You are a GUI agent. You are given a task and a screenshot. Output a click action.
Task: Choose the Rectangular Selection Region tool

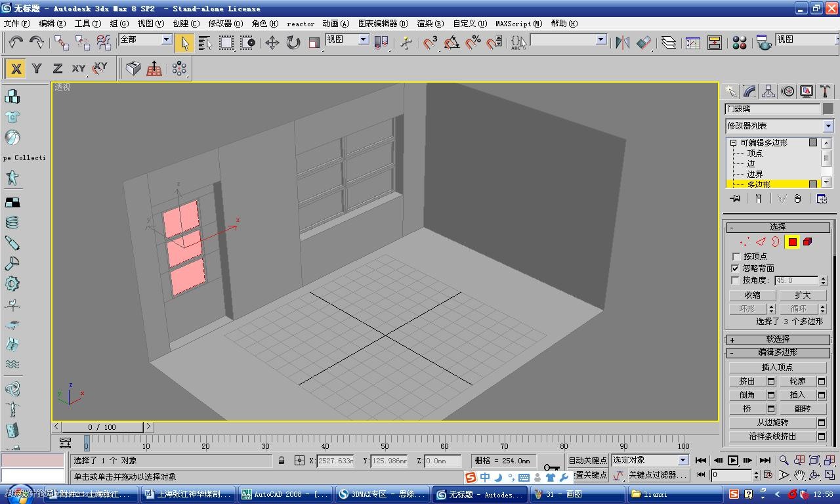coord(226,43)
